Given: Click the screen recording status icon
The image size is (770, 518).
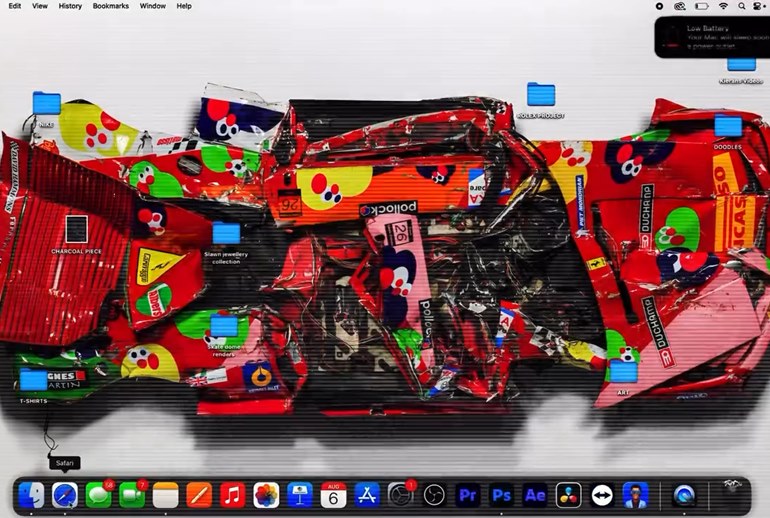Looking at the screenshot, I should [660, 6].
